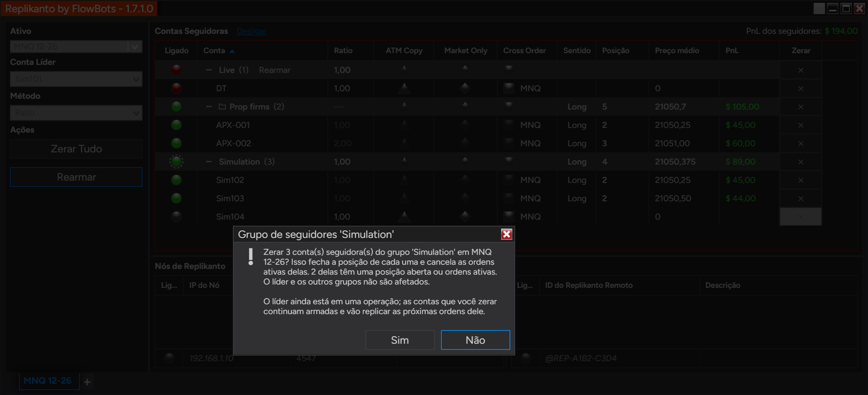Click the Zerar X for DT
The width and height of the screenshot is (868, 395).
click(x=801, y=88)
